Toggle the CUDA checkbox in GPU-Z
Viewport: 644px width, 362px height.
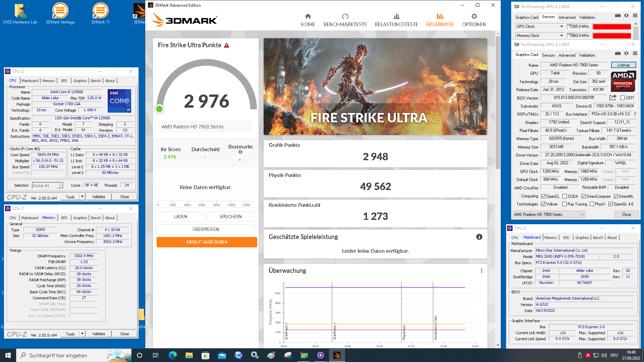click(x=565, y=196)
